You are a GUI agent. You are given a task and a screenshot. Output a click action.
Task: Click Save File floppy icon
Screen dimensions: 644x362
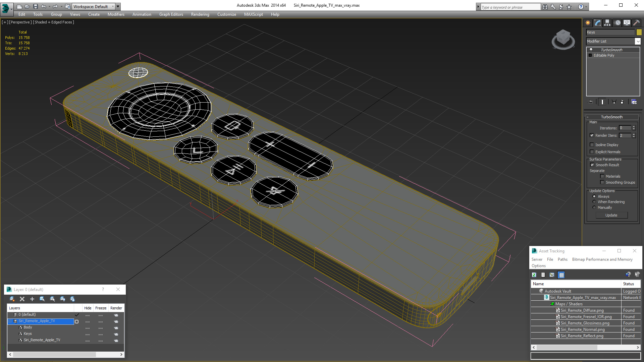36,6
